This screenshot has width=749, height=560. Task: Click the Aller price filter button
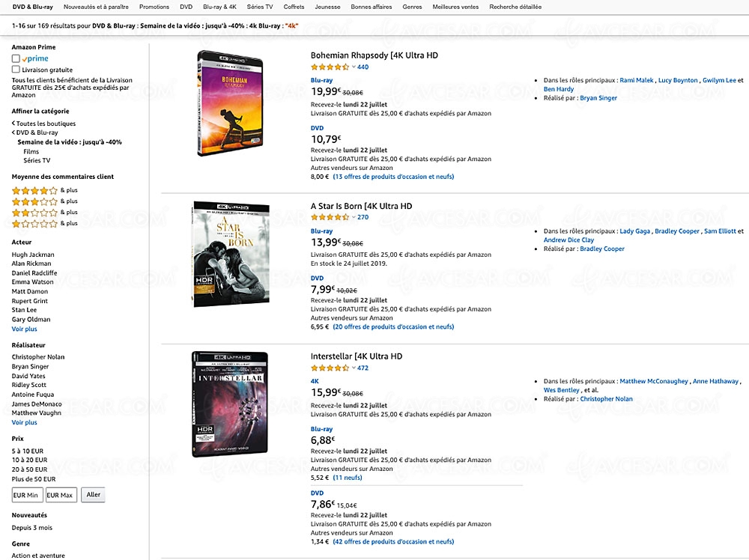pyautogui.click(x=93, y=494)
